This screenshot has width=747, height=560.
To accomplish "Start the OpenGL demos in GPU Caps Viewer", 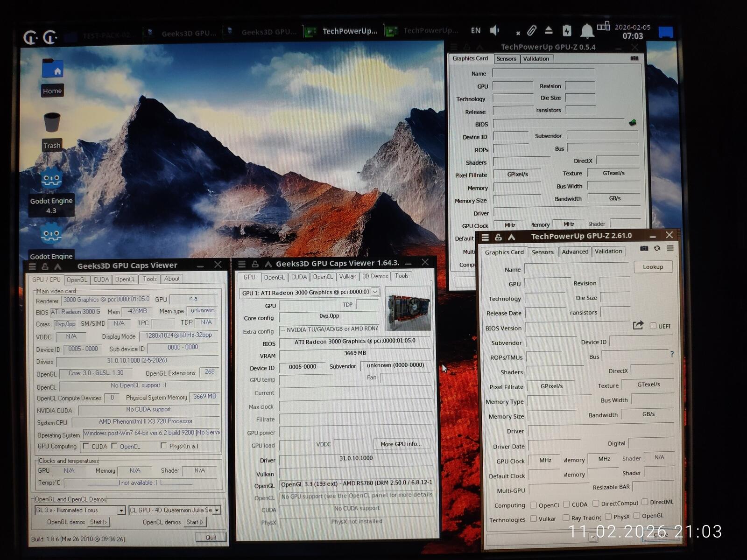I will point(99,522).
